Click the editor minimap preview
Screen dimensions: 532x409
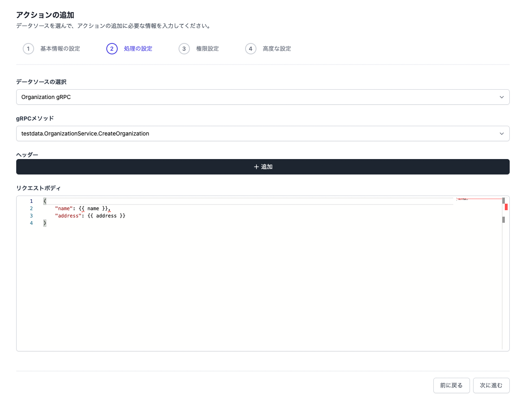(479, 199)
